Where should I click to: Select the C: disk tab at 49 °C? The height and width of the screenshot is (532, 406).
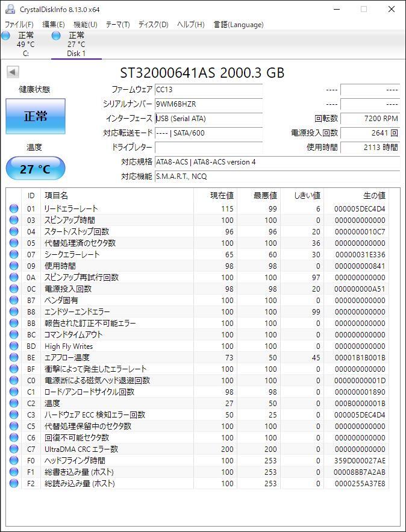tap(26, 44)
